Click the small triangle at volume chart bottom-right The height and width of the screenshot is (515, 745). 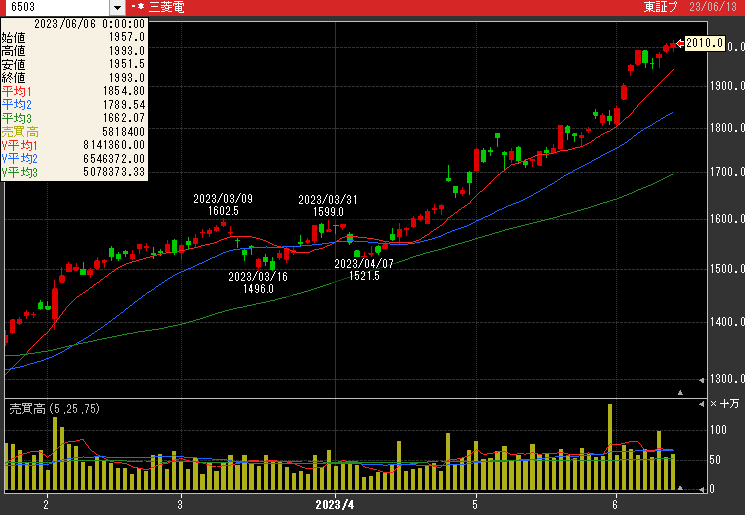coord(681,488)
